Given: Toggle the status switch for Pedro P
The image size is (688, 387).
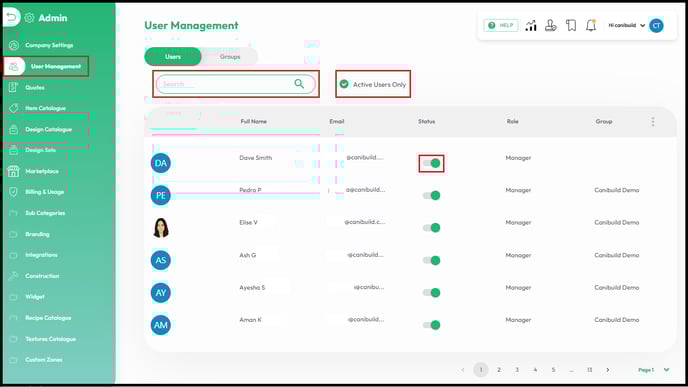Looking at the screenshot, I should coord(431,195).
